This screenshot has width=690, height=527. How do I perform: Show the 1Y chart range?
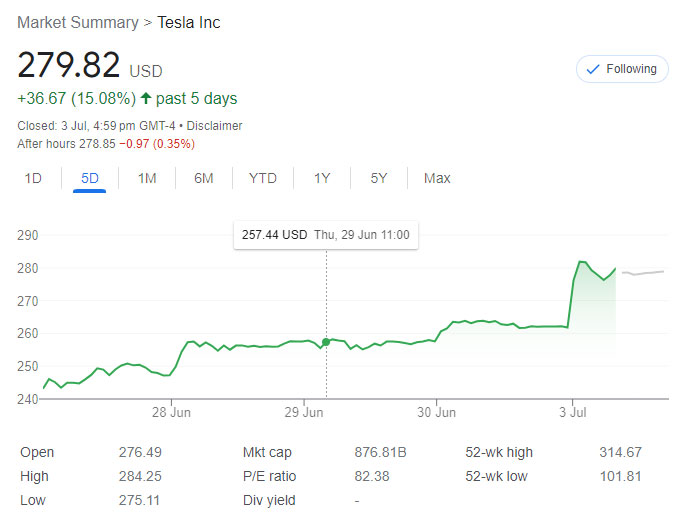322,178
